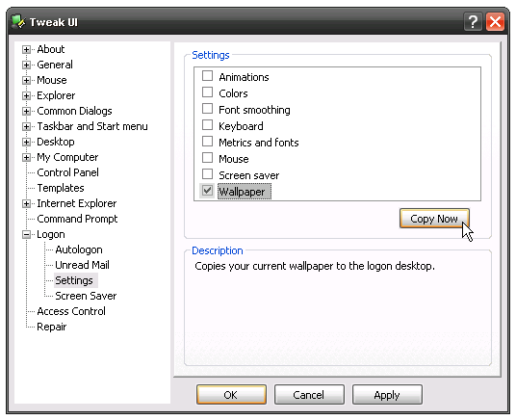
Task: Click the Animations label text
Action: (244, 77)
